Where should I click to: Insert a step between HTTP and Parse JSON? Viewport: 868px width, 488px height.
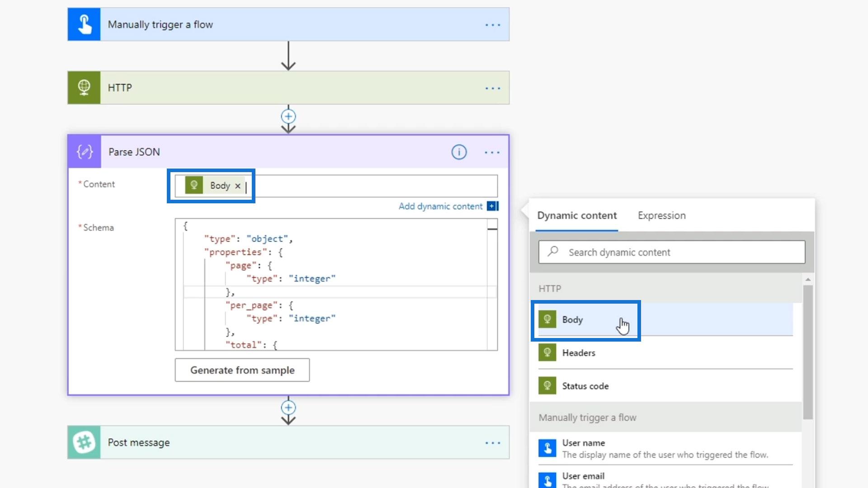[x=288, y=117]
